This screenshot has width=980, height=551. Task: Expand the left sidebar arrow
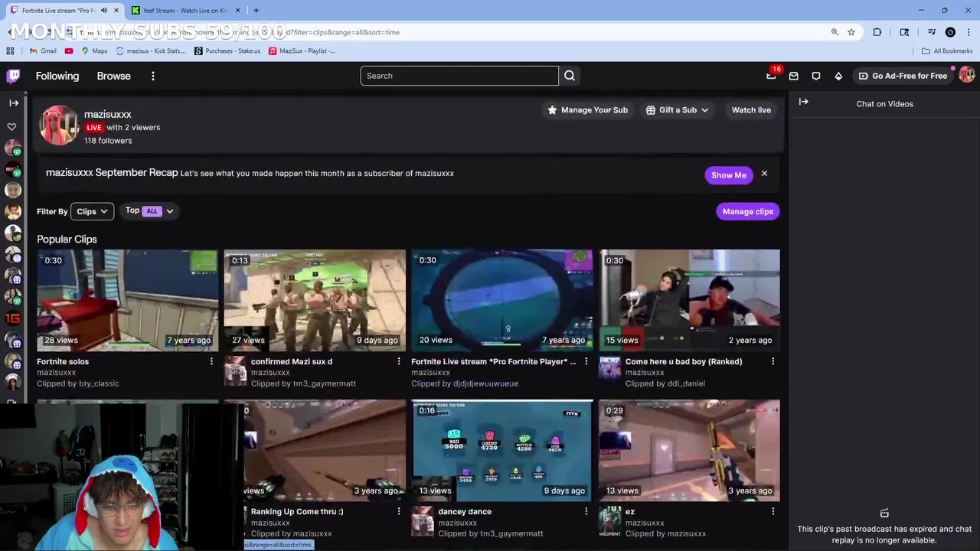(x=14, y=103)
